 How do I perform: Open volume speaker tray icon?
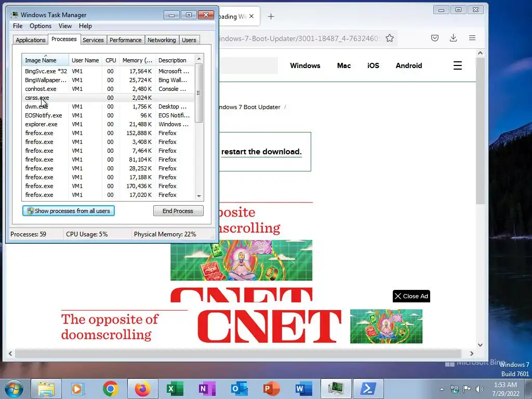(479, 389)
